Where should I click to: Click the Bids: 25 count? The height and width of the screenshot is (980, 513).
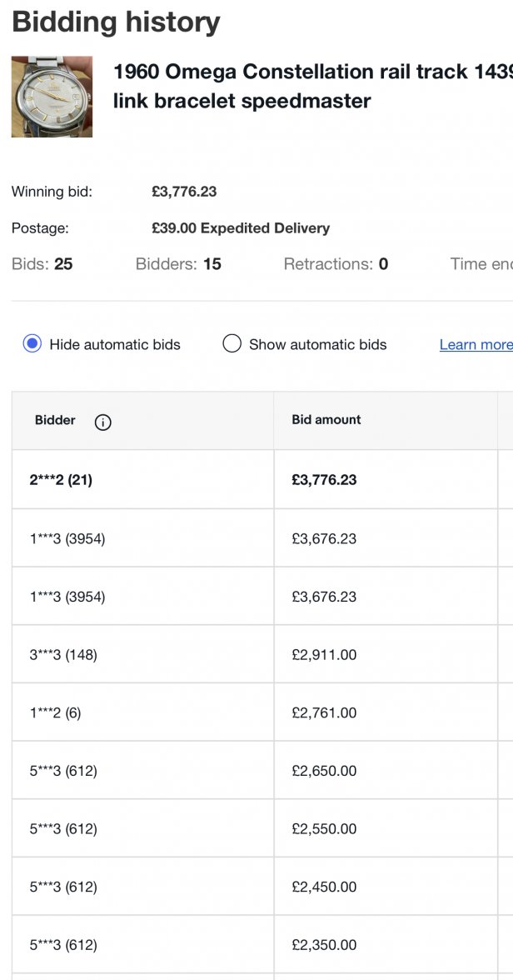pos(42,264)
